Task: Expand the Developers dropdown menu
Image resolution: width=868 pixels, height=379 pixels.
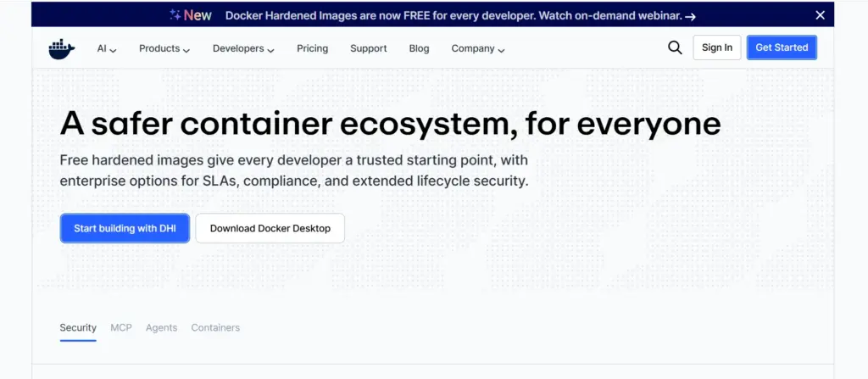Action: [243, 48]
